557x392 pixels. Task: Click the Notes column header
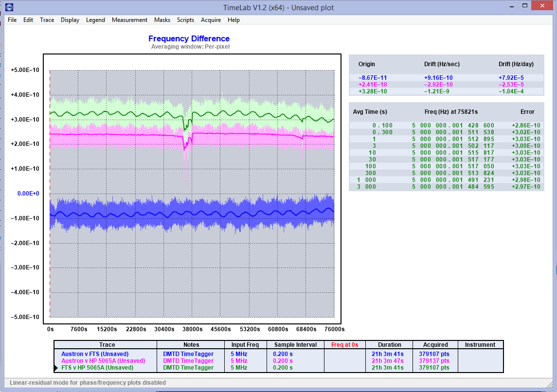click(191, 345)
